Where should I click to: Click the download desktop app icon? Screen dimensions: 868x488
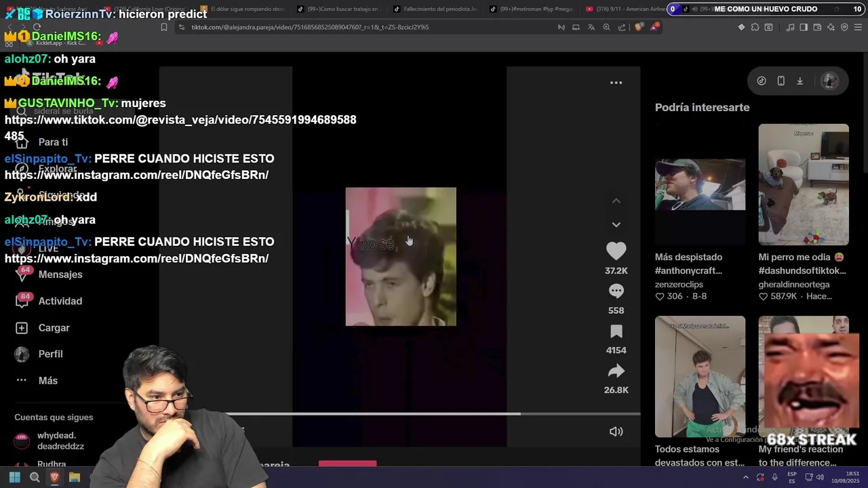[800, 81]
